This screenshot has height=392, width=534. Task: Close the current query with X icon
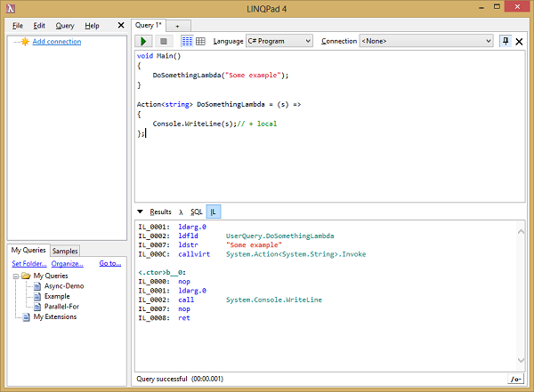pos(520,41)
